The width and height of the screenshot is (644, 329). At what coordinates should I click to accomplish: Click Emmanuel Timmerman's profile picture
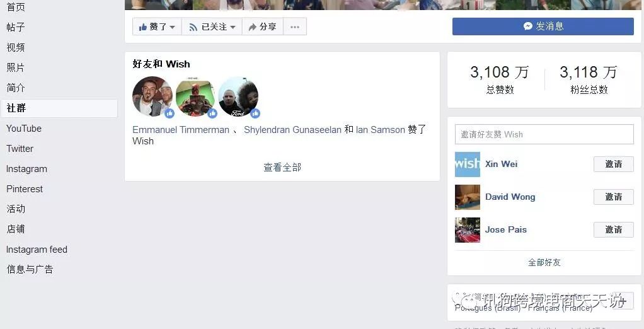point(152,96)
